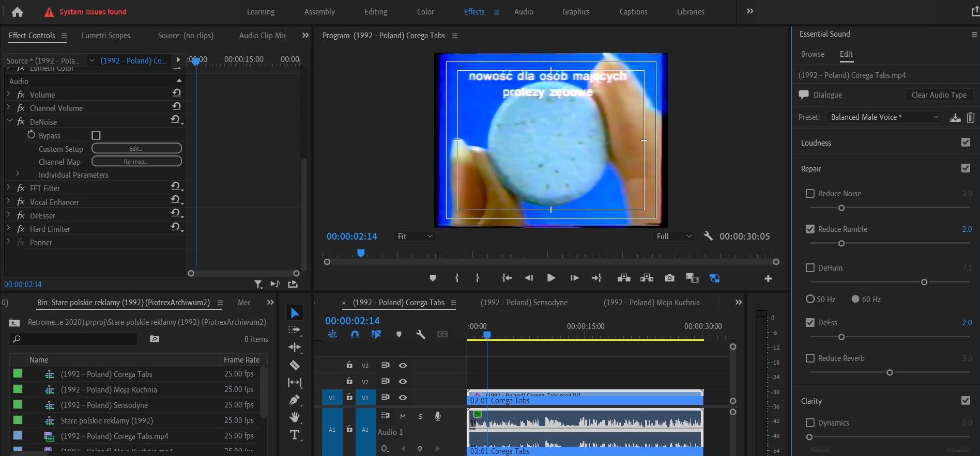Select the Pen tool
The width and height of the screenshot is (980, 456).
click(x=295, y=400)
